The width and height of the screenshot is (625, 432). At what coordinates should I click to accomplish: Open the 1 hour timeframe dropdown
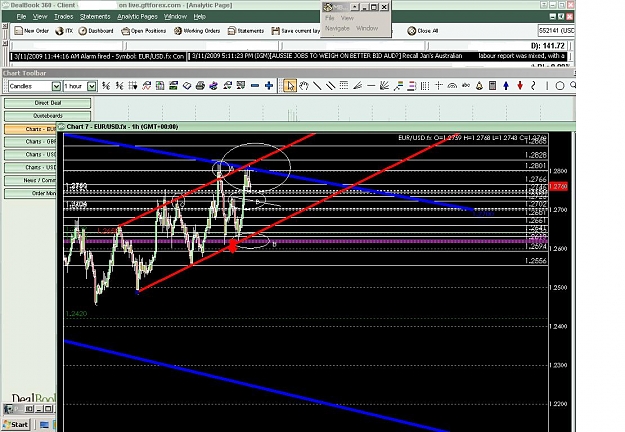(x=92, y=86)
